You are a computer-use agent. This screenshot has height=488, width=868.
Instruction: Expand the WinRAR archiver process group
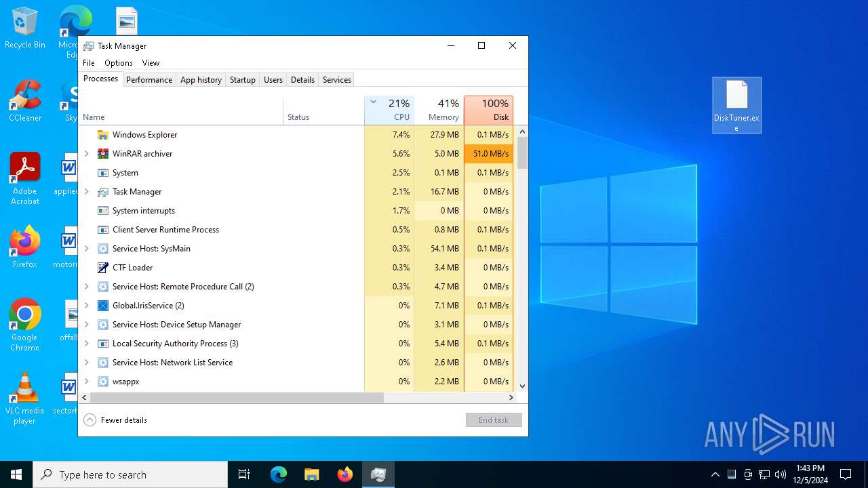tap(86, 154)
